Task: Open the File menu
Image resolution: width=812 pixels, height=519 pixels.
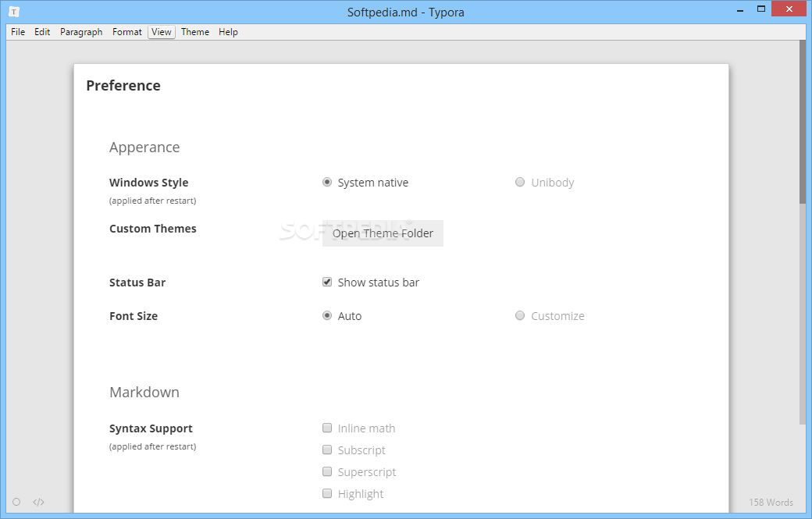Action: 18,32
